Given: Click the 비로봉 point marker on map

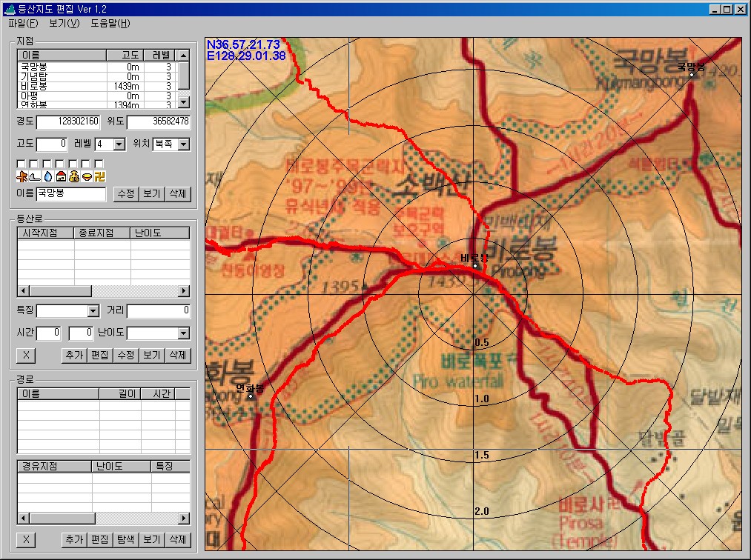Looking at the screenshot, I should pos(475,265).
